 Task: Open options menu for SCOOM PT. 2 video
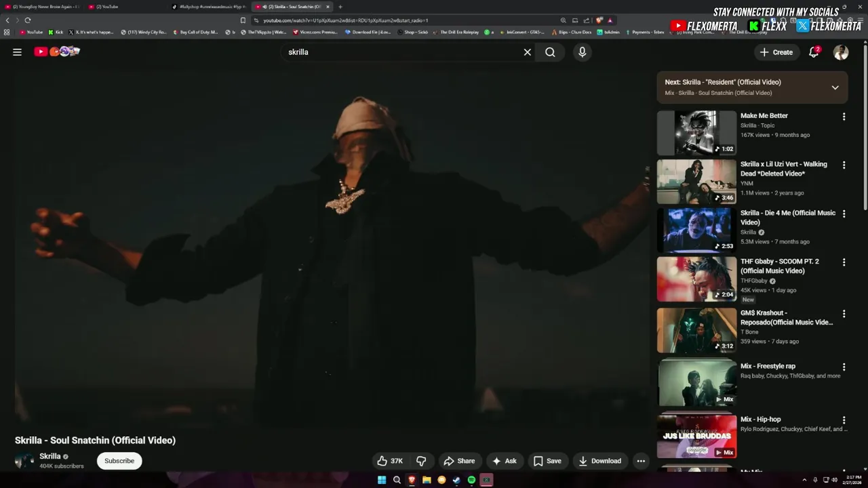pos(844,262)
